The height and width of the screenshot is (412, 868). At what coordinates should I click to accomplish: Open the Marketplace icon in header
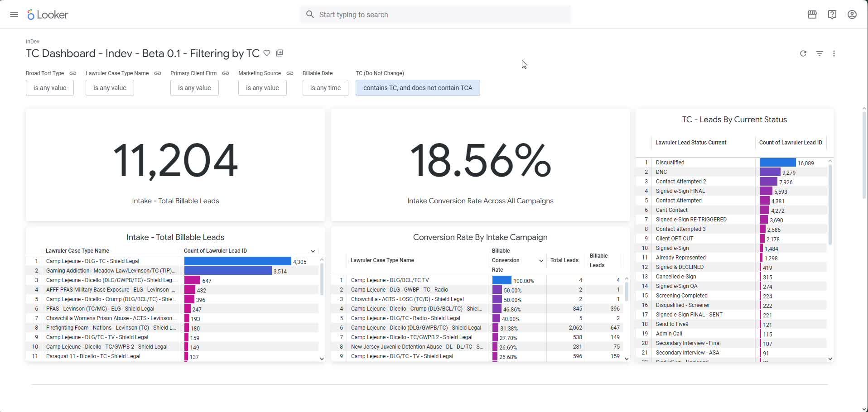point(812,14)
